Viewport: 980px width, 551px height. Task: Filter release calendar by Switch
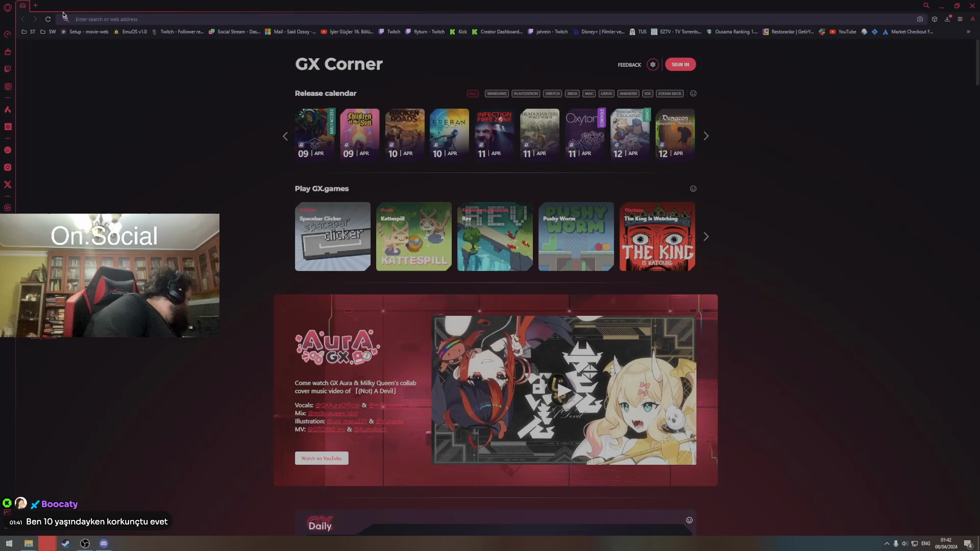[x=552, y=94]
